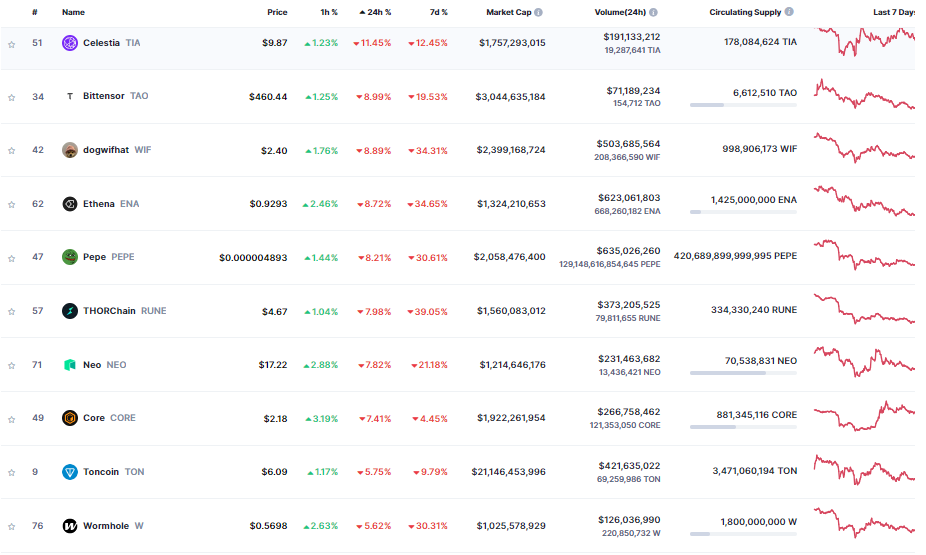This screenshot has height=555, width=926.
Task: Open Volume(24h) info tooltip icon
Action: (x=653, y=12)
